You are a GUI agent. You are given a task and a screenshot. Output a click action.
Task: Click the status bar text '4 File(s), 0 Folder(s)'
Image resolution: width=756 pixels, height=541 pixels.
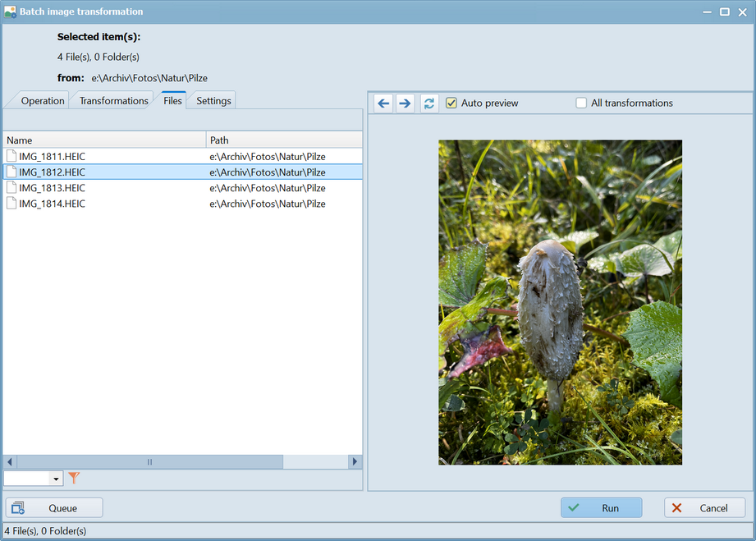pyautogui.click(x=45, y=531)
